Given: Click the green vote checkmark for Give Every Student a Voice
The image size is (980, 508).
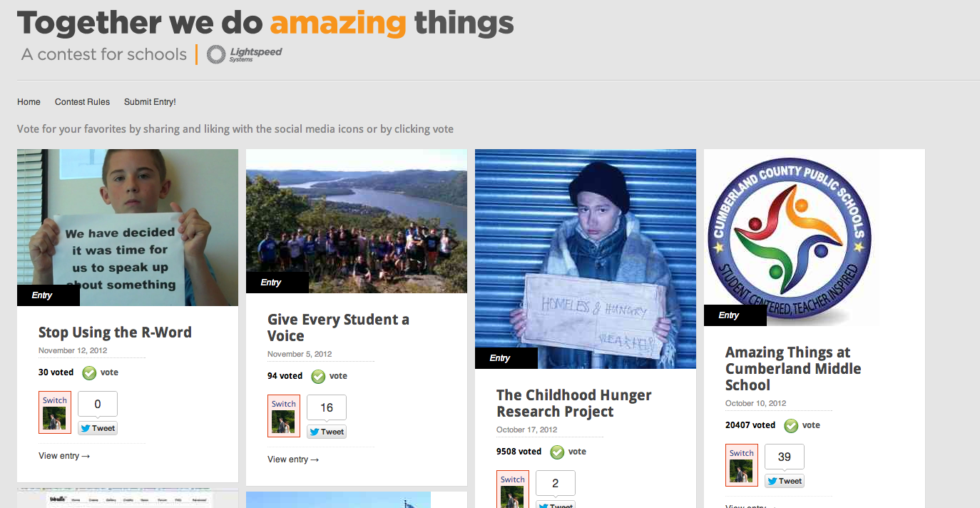Looking at the screenshot, I should (318, 376).
